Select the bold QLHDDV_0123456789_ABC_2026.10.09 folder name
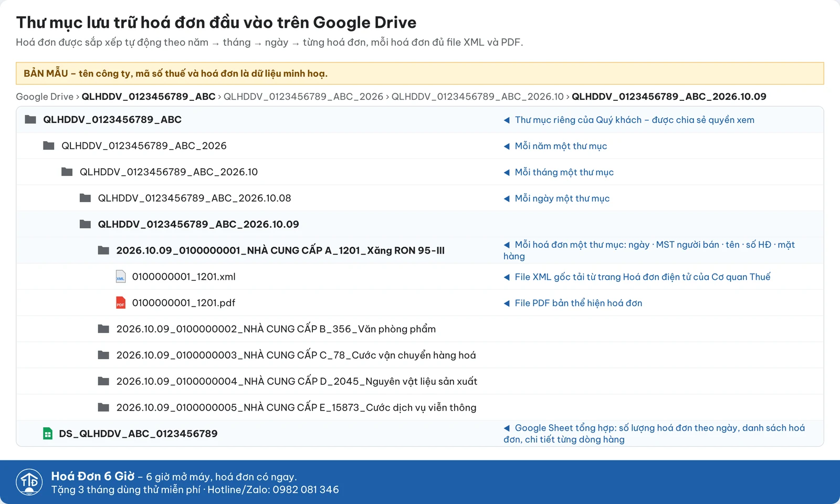Screen dimensions: 840x504 [198, 224]
